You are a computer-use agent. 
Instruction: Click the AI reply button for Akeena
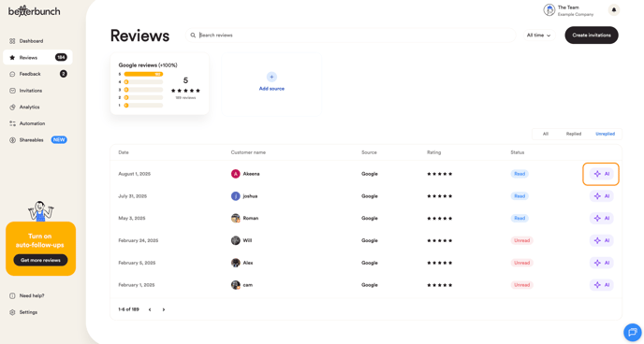[x=601, y=174]
